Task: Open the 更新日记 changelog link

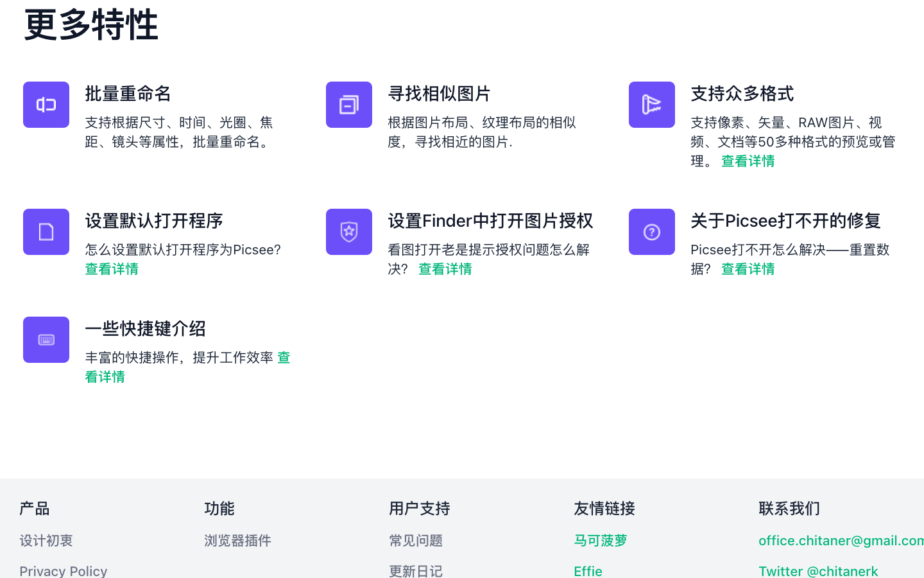Action: [416, 571]
